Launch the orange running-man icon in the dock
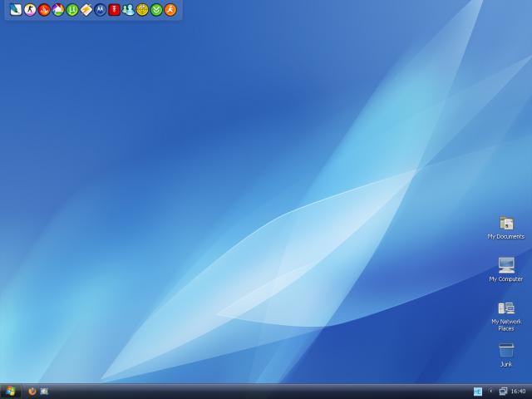The width and height of the screenshot is (532, 399). pos(170,10)
